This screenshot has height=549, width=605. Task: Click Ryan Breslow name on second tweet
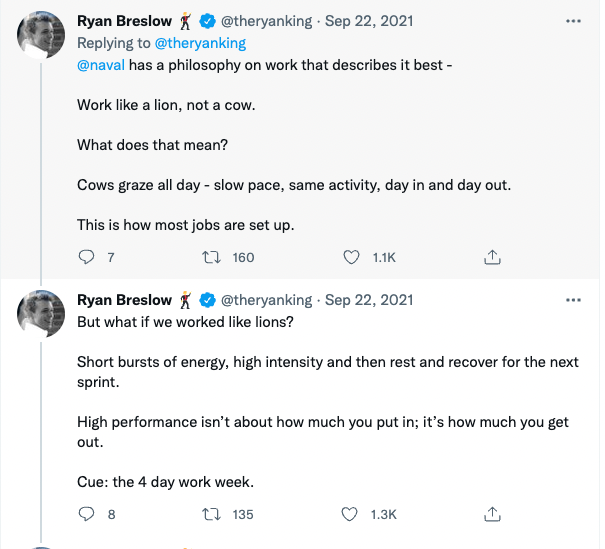124,300
